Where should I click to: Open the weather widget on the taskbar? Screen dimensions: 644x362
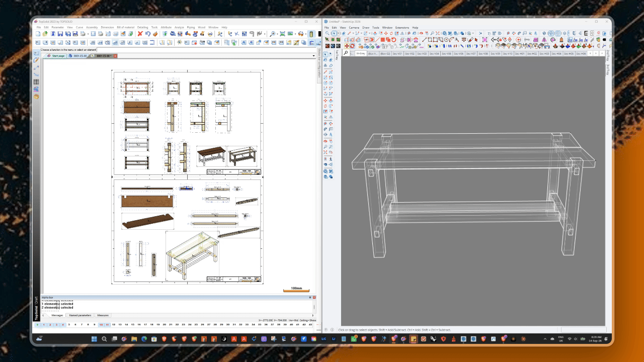point(39,339)
